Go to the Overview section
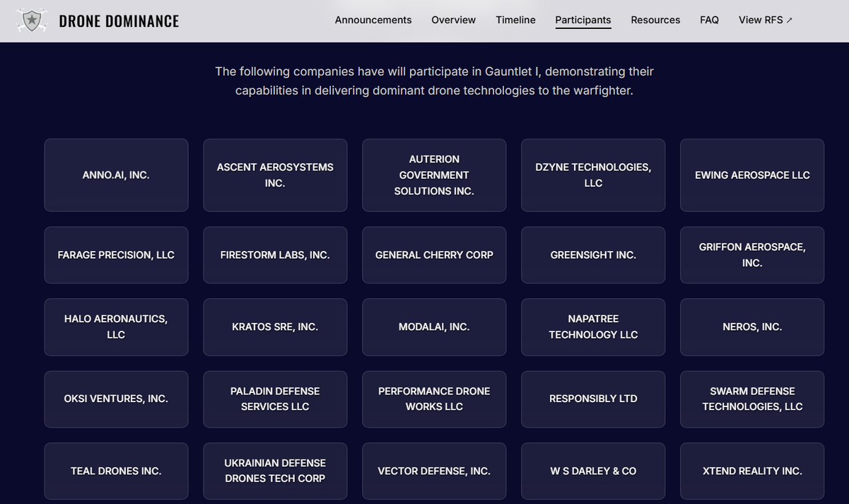The height and width of the screenshot is (504, 849). click(x=454, y=20)
